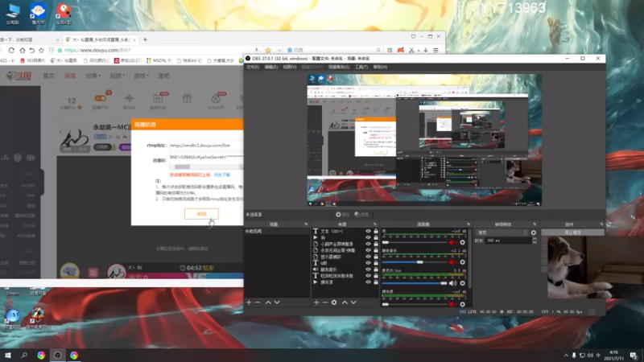644x362 pixels.
Task: Open the scissors screenshot tool in browser
Action: [411, 50]
